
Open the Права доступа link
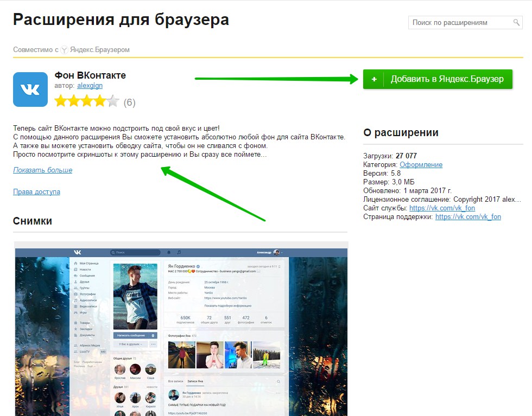[x=37, y=191]
